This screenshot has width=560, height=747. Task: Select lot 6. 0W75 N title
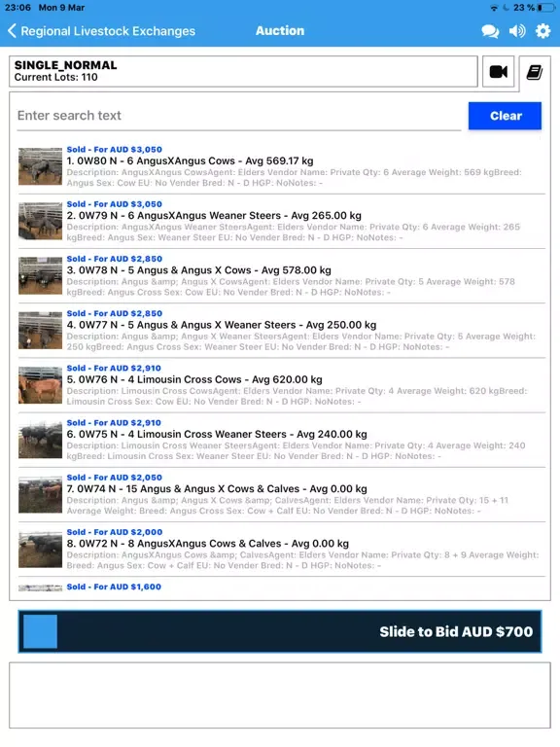click(217, 435)
